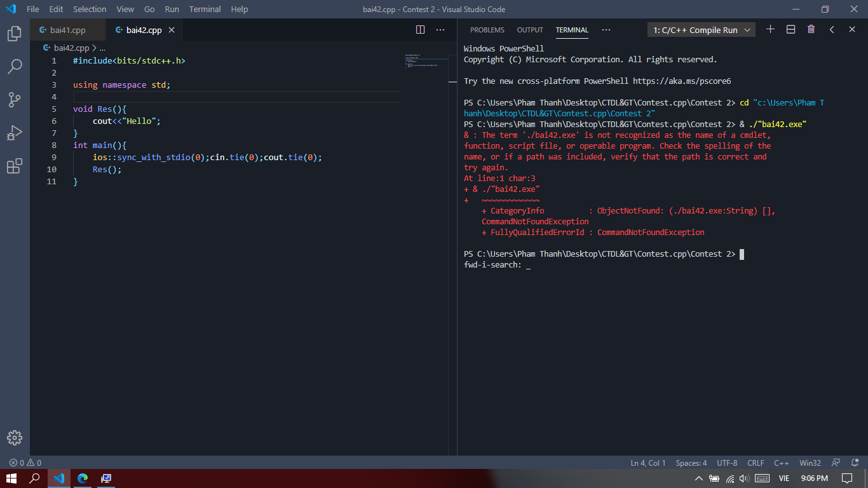Open the Search view icon
868x488 pixels.
15,67
